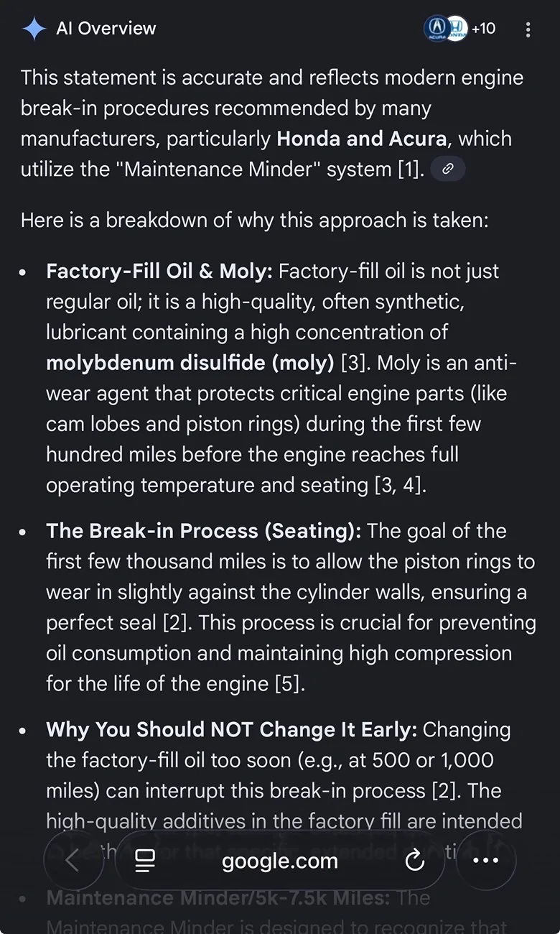Show the +10 additional sources

pos(483,29)
